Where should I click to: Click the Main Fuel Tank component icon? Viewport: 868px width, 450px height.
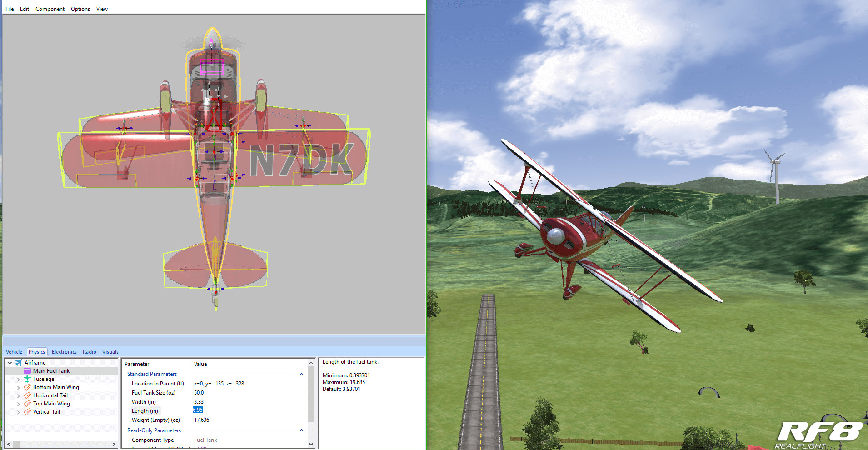tap(27, 370)
